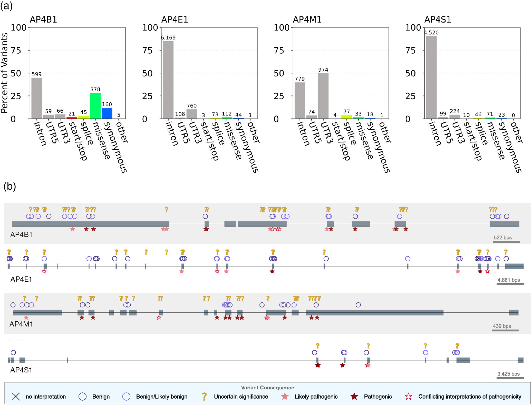Click the isolated question mark above AP4B1 first exon end
Viewport: 532px width, 405px height.
click(167, 210)
